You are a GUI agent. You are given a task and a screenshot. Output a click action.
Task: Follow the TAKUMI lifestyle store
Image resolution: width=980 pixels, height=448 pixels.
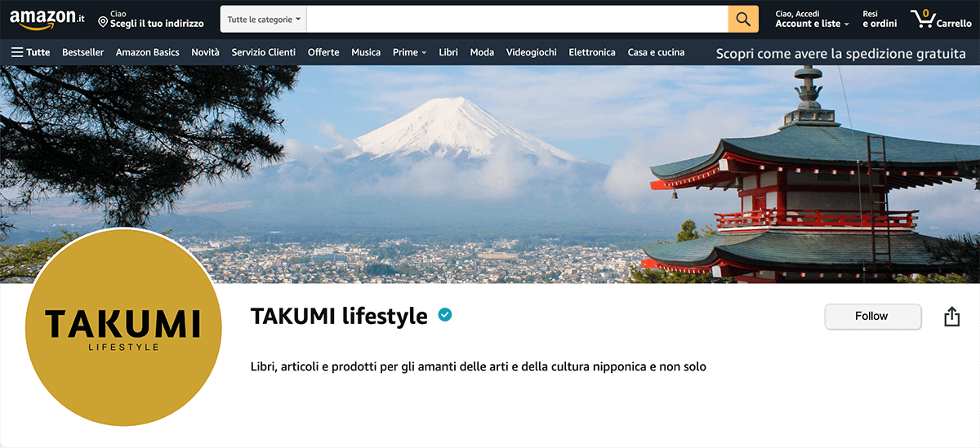tap(873, 317)
